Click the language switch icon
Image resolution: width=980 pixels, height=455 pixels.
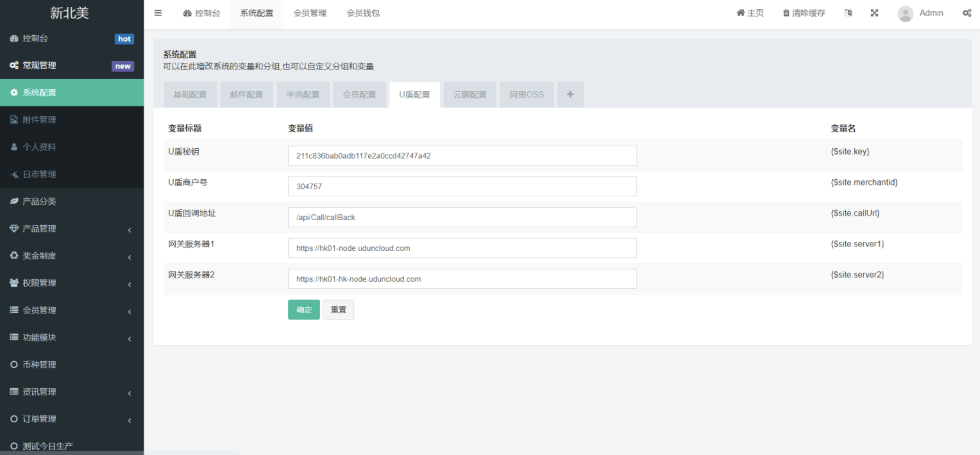pos(848,13)
